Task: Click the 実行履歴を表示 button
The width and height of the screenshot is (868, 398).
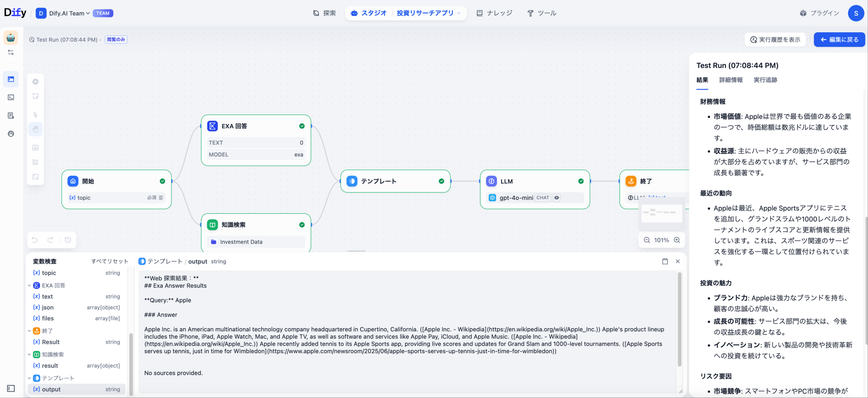Action: (x=775, y=40)
